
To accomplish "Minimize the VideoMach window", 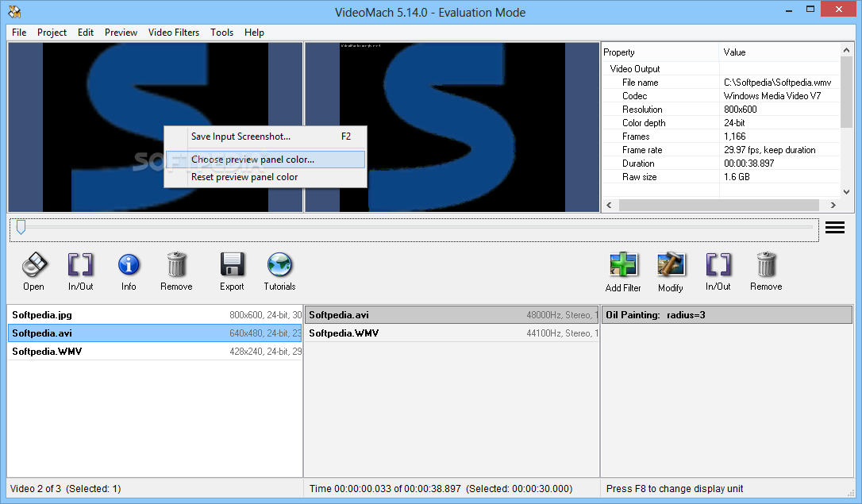I will click(789, 10).
